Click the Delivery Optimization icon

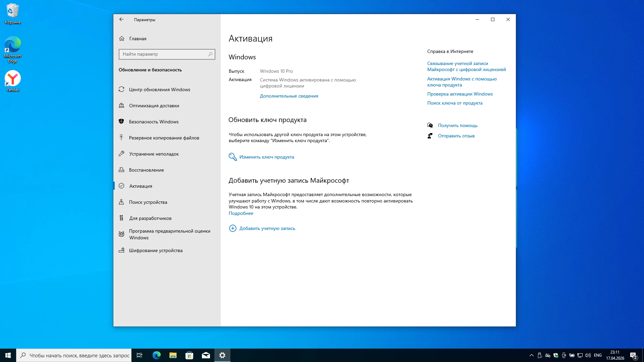121,106
